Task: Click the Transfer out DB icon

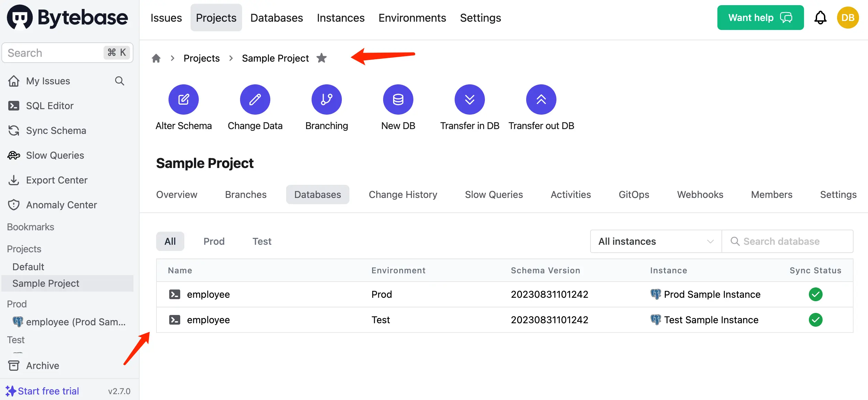Action: point(541,99)
